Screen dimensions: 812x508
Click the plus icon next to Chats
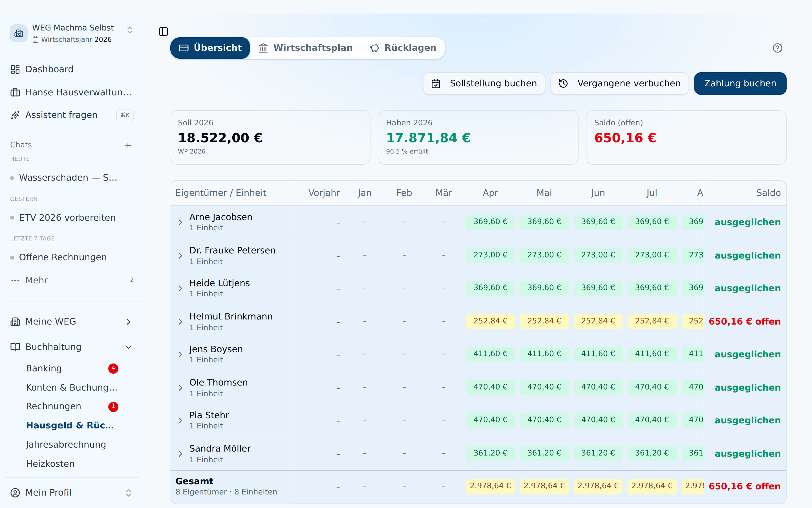128,145
